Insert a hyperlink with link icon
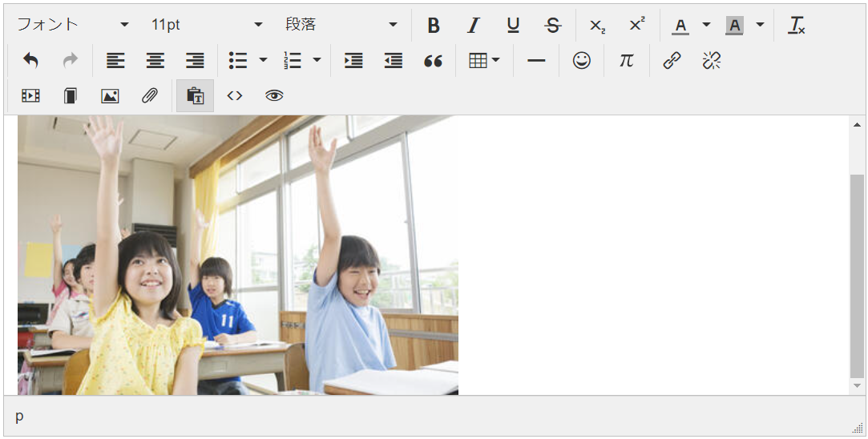The height and width of the screenshot is (439, 868). point(672,61)
